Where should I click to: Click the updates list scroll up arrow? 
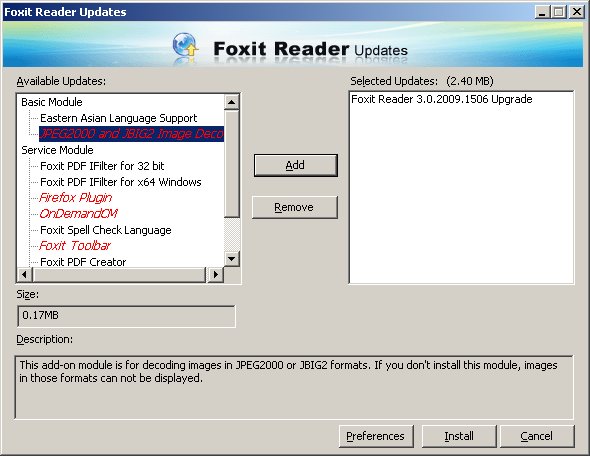pos(231,102)
